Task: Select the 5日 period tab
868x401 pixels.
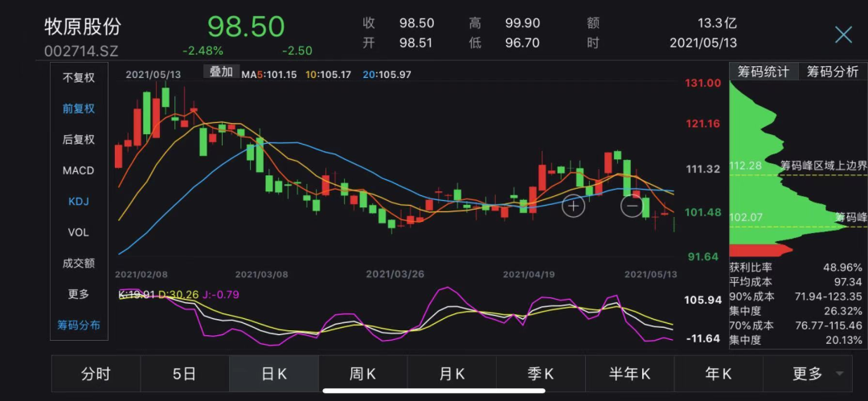Action: pos(184,374)
